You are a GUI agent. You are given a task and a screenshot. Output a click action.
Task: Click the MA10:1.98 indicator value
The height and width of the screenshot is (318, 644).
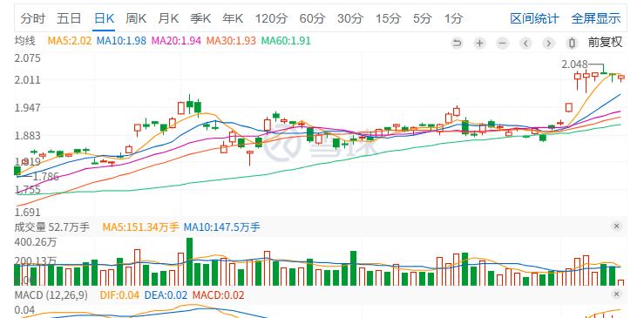tap(121, 41)
